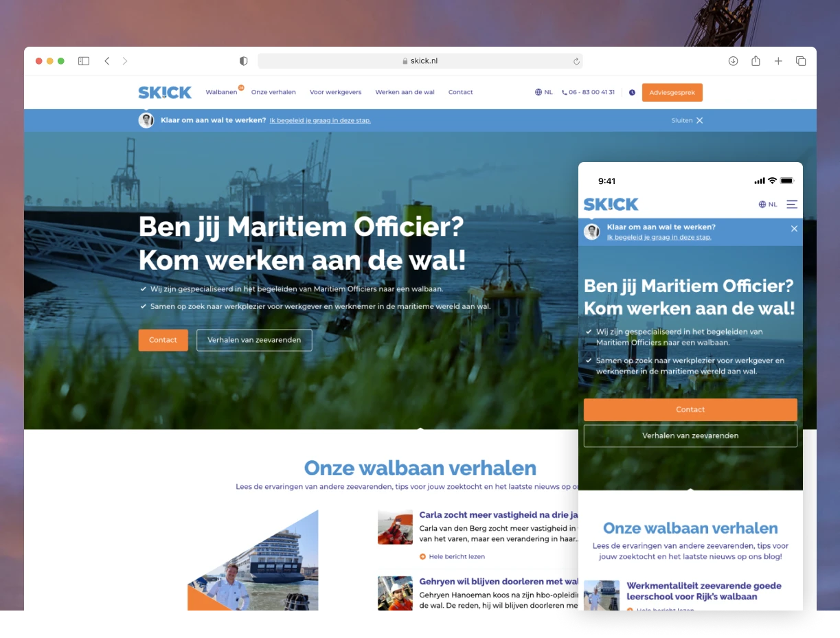Screen dimensions: 840x638
Task: Open the 'Werkmentaliteit zeevarende goede leerschool' article
Action: [704, 591]
